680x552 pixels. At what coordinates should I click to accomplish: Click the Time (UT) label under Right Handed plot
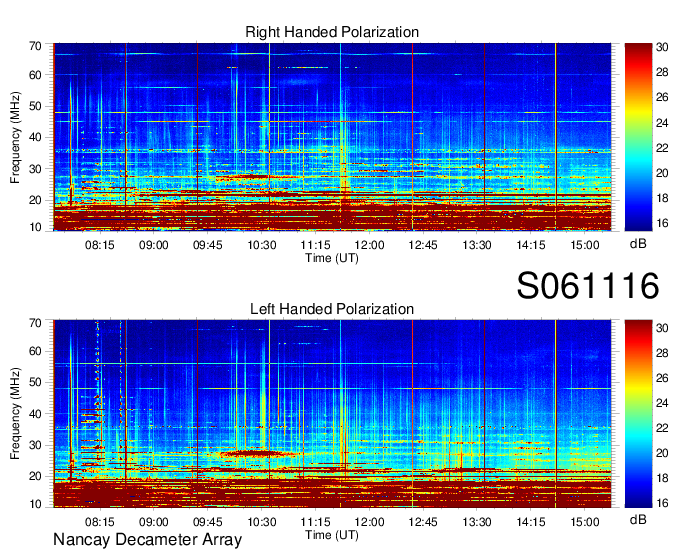coord(332,258)
